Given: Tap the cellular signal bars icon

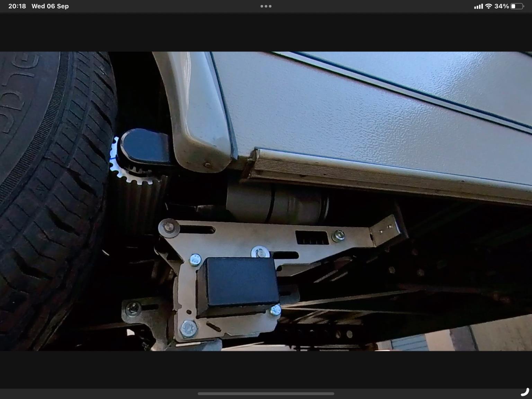Looking at the screenshot, I should click(478, 6).
